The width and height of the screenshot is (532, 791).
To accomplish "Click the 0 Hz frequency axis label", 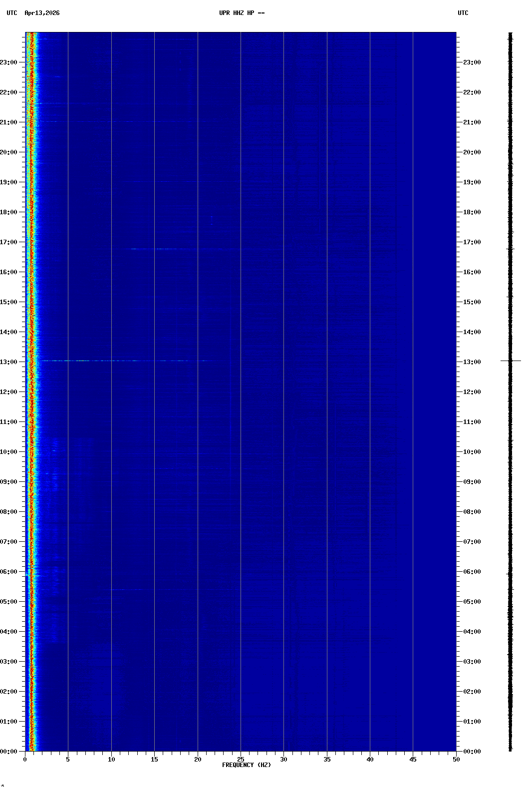I will point(25,760).
